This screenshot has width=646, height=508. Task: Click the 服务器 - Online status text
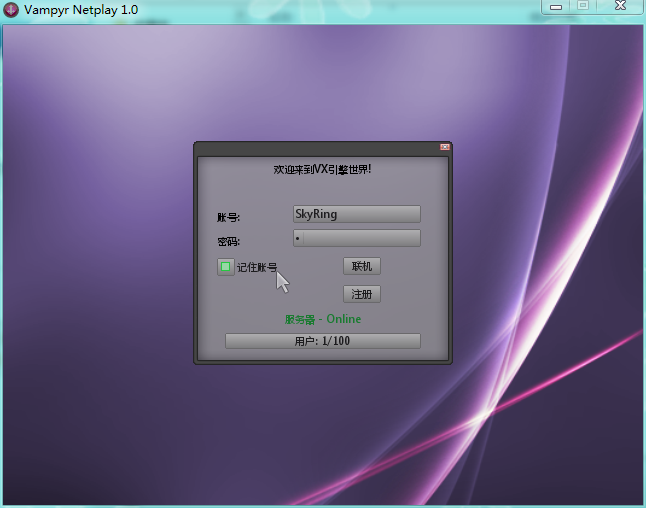pyautogui.click(x=323, y=319)
